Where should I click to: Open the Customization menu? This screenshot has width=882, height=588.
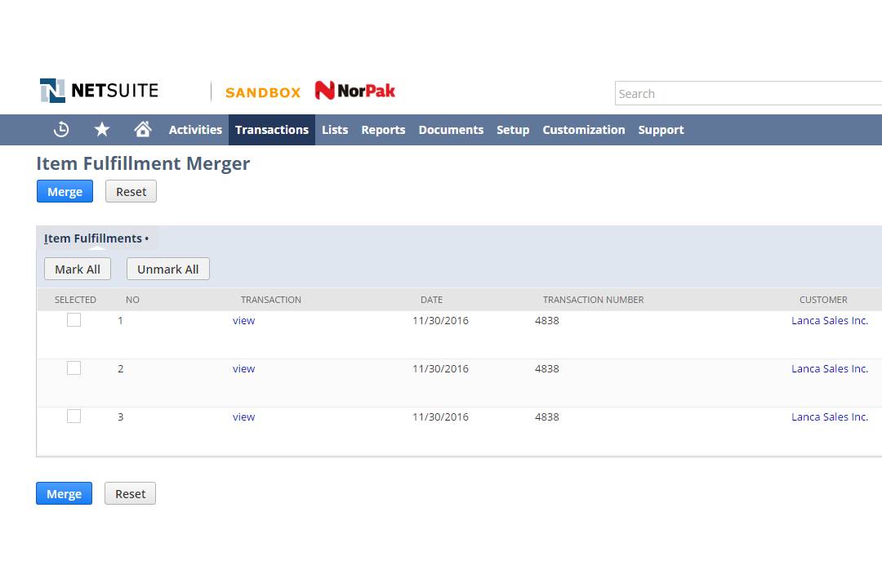tap(583, 130)
